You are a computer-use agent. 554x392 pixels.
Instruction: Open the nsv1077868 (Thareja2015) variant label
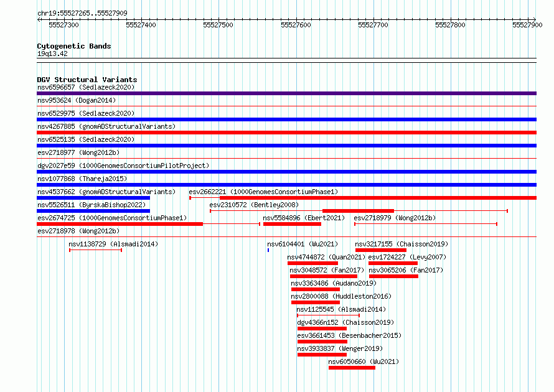point(82,179)
